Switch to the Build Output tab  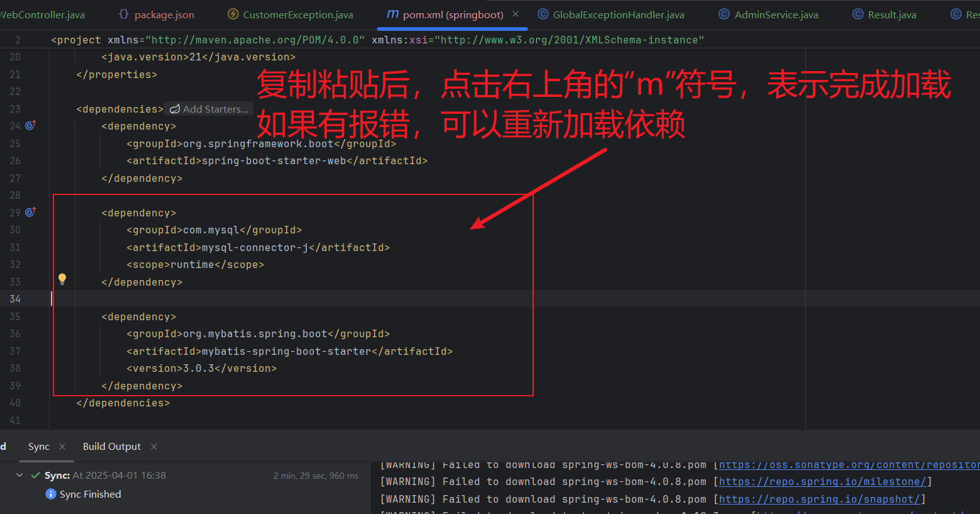point(111,446)
